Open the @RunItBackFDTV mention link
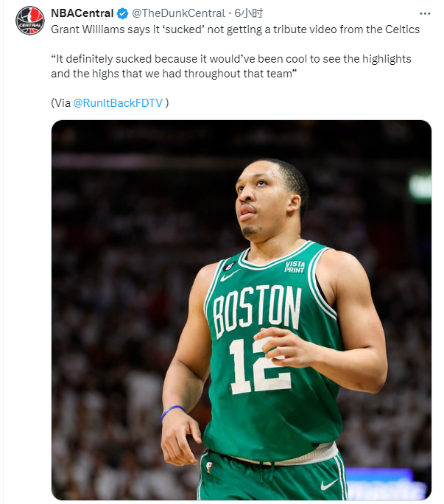Image resolution: width=444 pixels, height=504 pixels. 118,103
